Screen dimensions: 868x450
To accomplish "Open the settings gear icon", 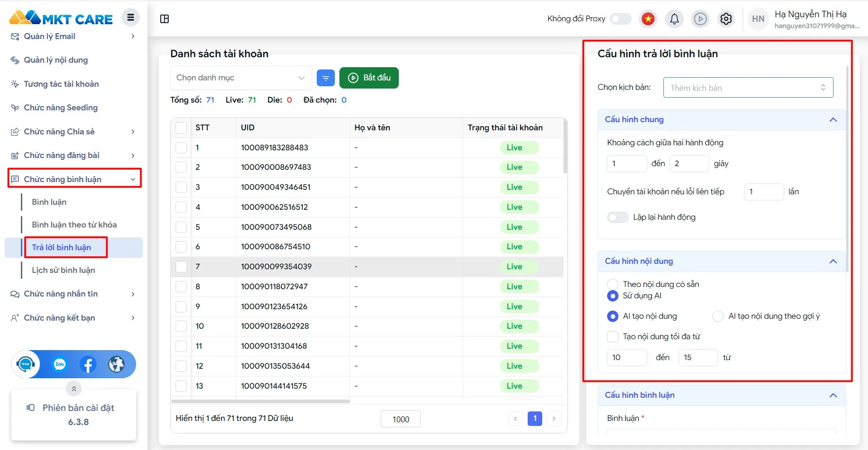I will pyautogui.click(x=726, y=19).
